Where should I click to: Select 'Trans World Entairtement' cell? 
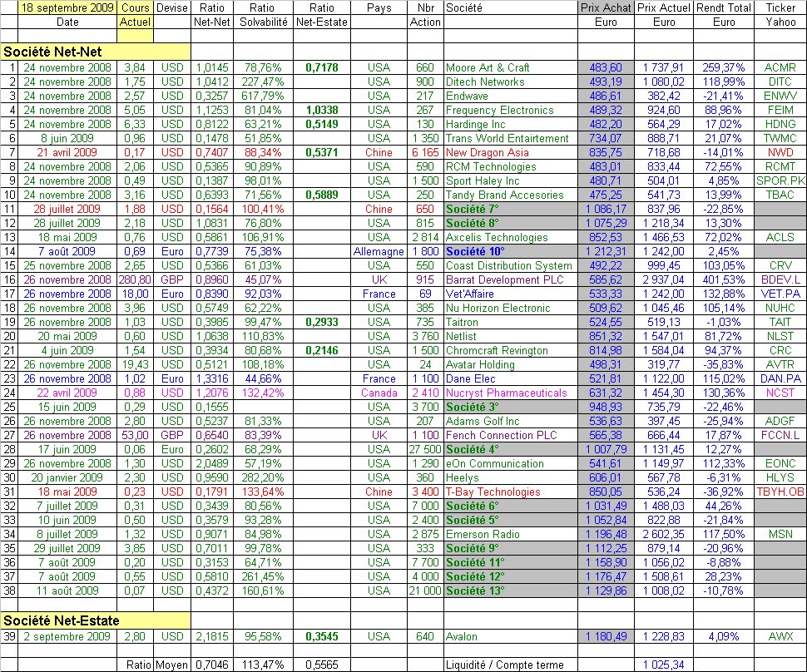click(x=511, y=138)
